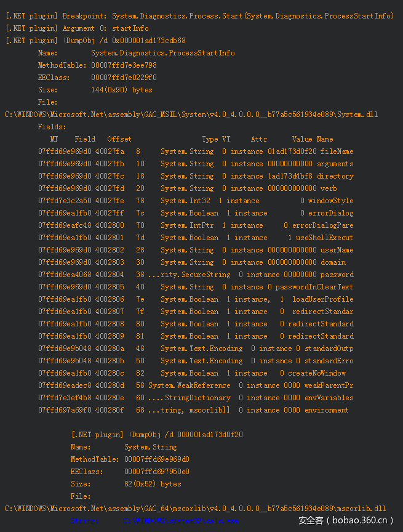
Task: Select the 'windowStyle' field row
Action: (x=196, y=201)
